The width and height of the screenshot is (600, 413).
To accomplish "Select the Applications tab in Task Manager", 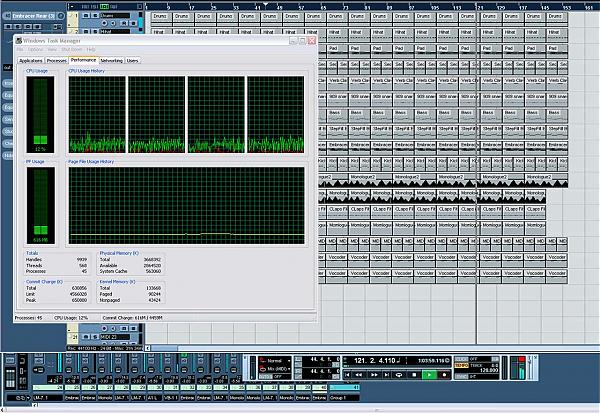I will click(30, 60).
